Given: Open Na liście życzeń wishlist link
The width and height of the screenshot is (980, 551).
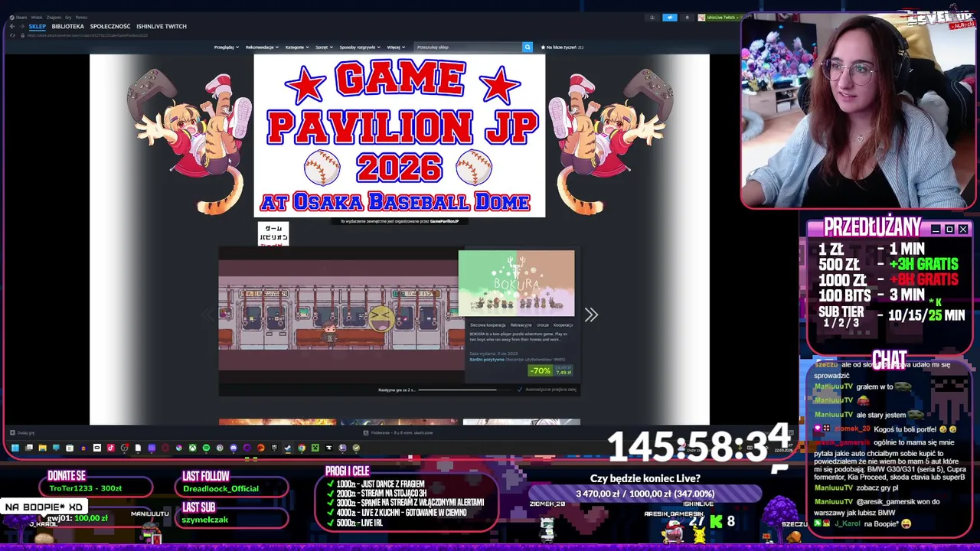Looking at the screenshot, I should point(563,47).
